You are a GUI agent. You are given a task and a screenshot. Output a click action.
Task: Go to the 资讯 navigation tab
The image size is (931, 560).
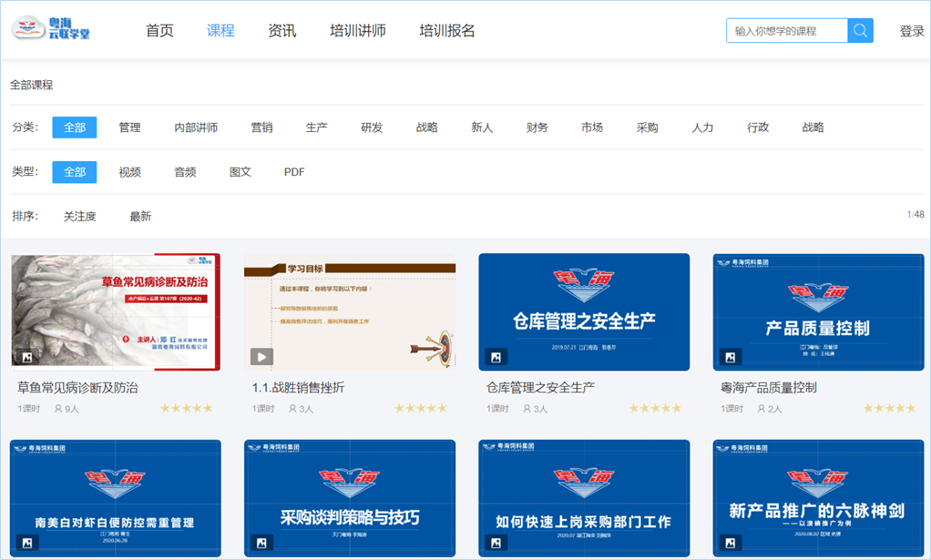pyautogui.click(x=282, y=31)
